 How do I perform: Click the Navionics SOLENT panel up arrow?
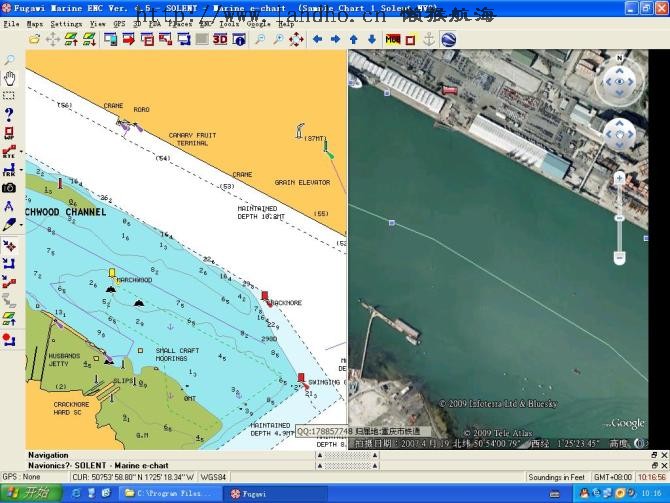tap(320, 465)
